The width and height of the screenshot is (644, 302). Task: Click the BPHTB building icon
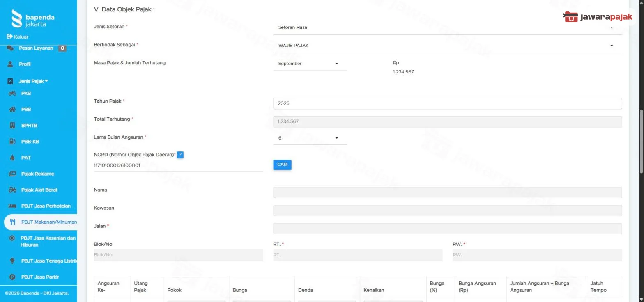(x=12, y=126)
